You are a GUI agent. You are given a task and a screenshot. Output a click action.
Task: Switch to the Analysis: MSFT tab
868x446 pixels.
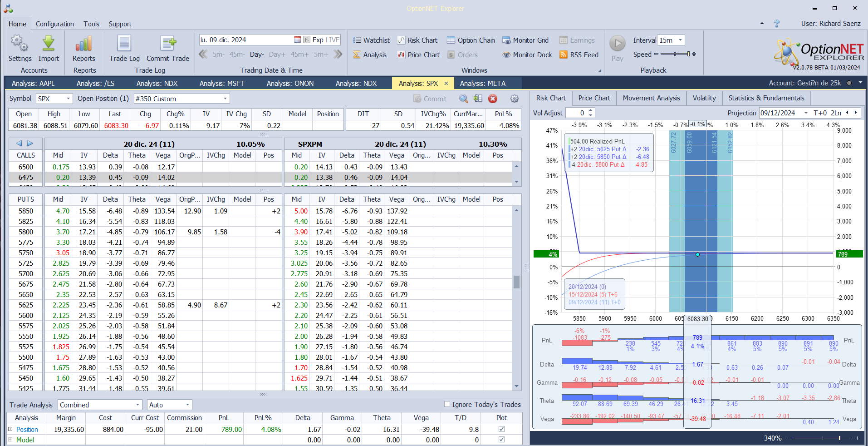pos(222,84)
